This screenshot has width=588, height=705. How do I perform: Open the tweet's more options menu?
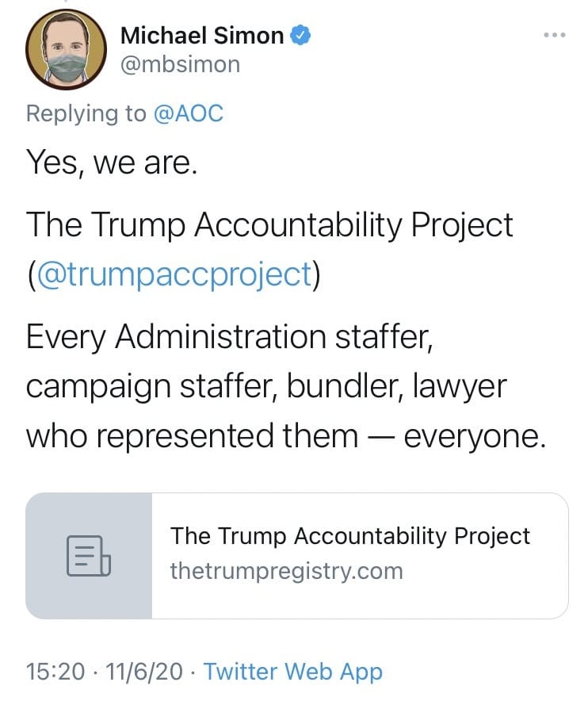[x=554, y=35]
